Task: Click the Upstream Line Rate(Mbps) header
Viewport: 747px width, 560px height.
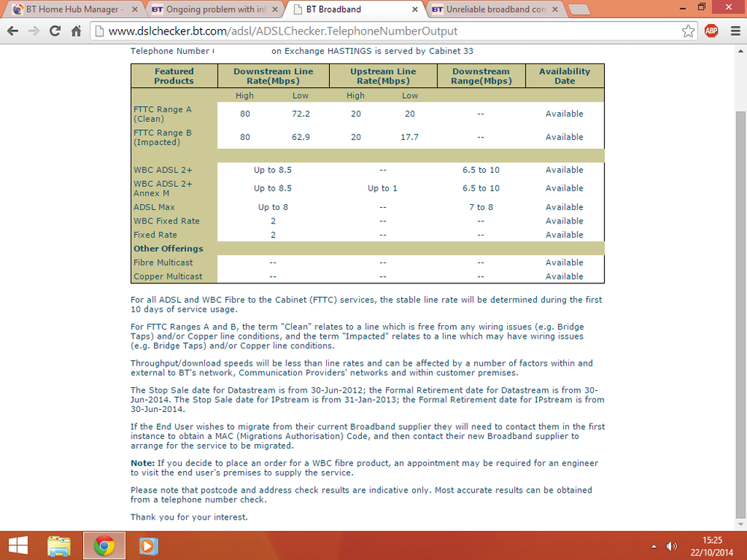Action: pyautogui.click(x=383, y=76)
